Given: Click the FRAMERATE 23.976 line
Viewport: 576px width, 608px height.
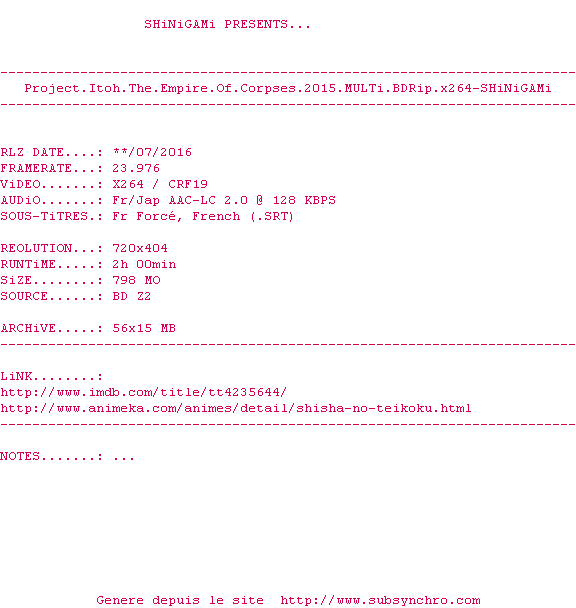Looking at the screenshot, I should click(80, 168).
